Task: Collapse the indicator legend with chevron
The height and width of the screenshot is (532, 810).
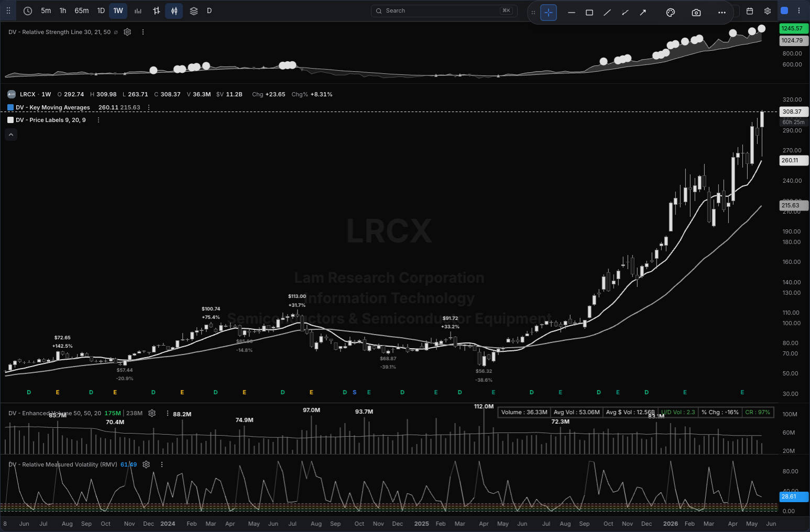Action: pos(11,135)
